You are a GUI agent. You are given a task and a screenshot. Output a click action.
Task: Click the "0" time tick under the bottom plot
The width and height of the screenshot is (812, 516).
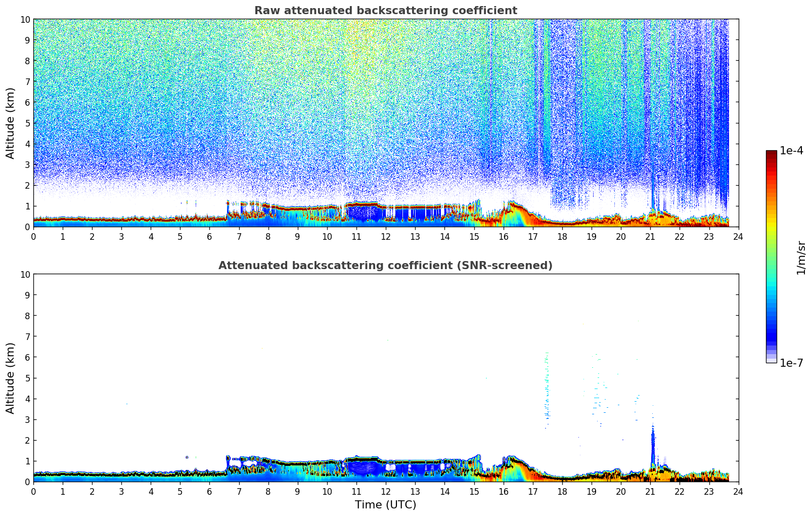pos(34,492)
